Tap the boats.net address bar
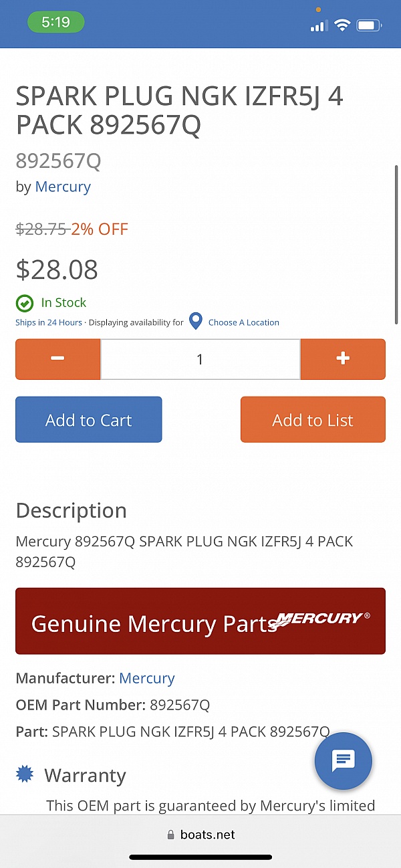This screenshot has height=868, width=401. pyautogui.click(x=200, y=835)
